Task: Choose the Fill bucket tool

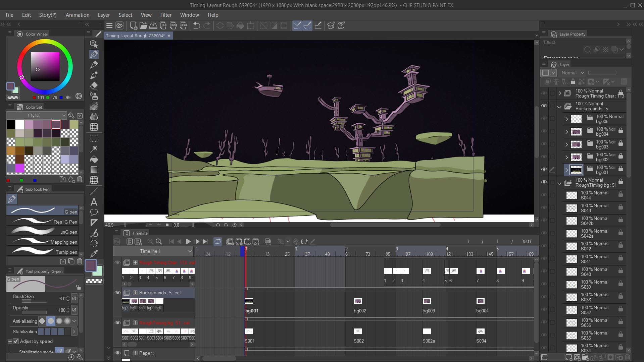Action: [94, 159]
